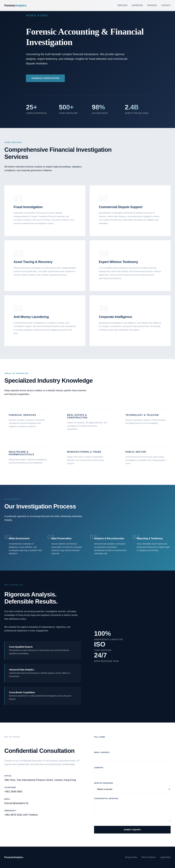The height and width of the screenshot is (868, 175).
Task: Click the Manufacturing & Trade heading
Action: pyautogui.click(x=84, y=452)
